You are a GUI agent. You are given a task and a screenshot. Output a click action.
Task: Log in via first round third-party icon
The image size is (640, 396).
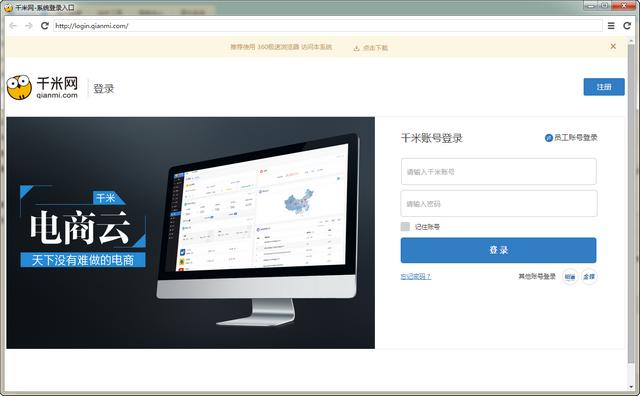tap(570, 277)
